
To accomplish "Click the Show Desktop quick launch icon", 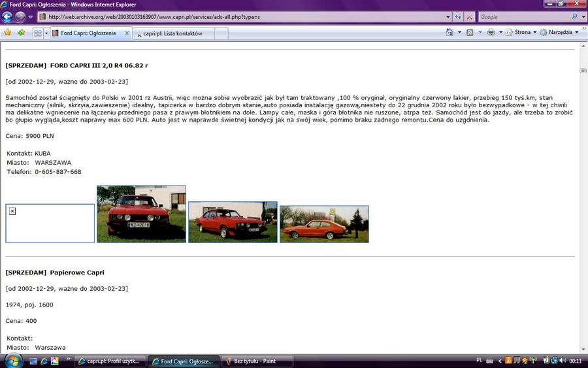I will pyautogui.click(x=33, y=361).
